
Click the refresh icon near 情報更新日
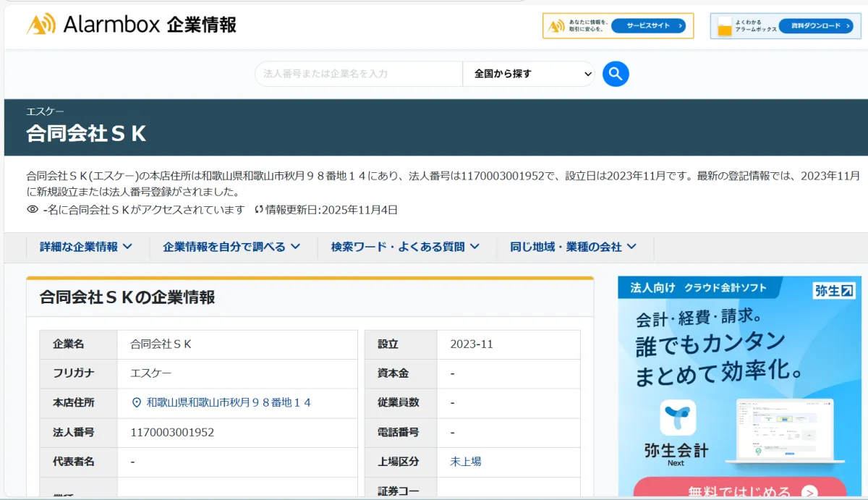pyautogui.click(x=259, y=210)
